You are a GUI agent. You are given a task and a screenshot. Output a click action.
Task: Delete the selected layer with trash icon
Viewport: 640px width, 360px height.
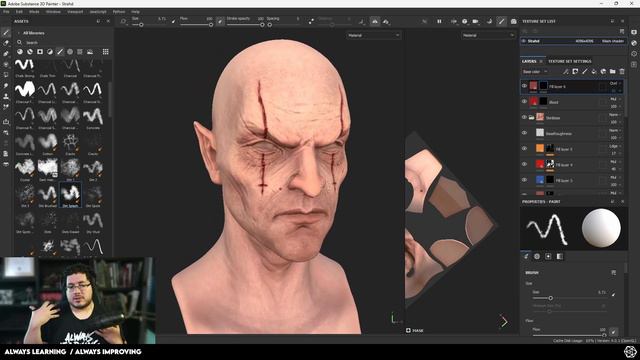tap(622, 71)
